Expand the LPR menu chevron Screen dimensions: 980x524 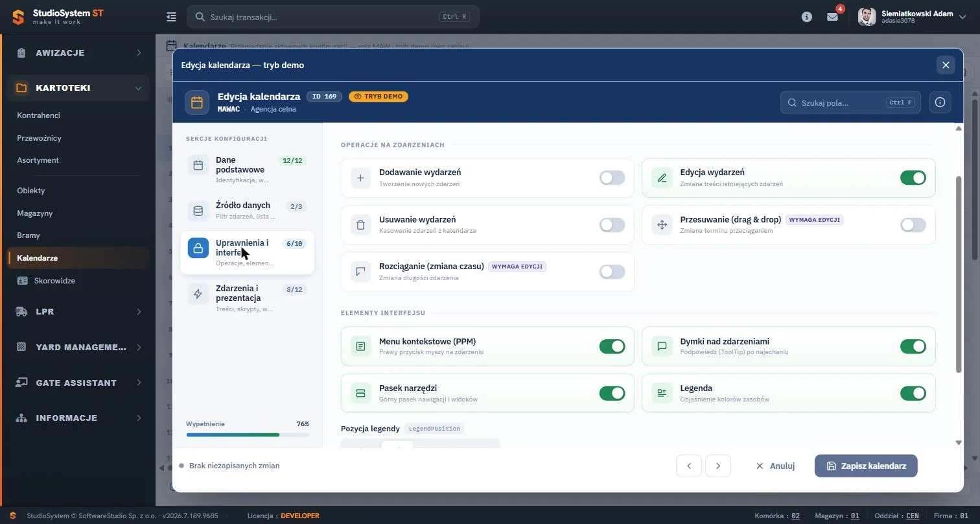(x=138, y=312)
